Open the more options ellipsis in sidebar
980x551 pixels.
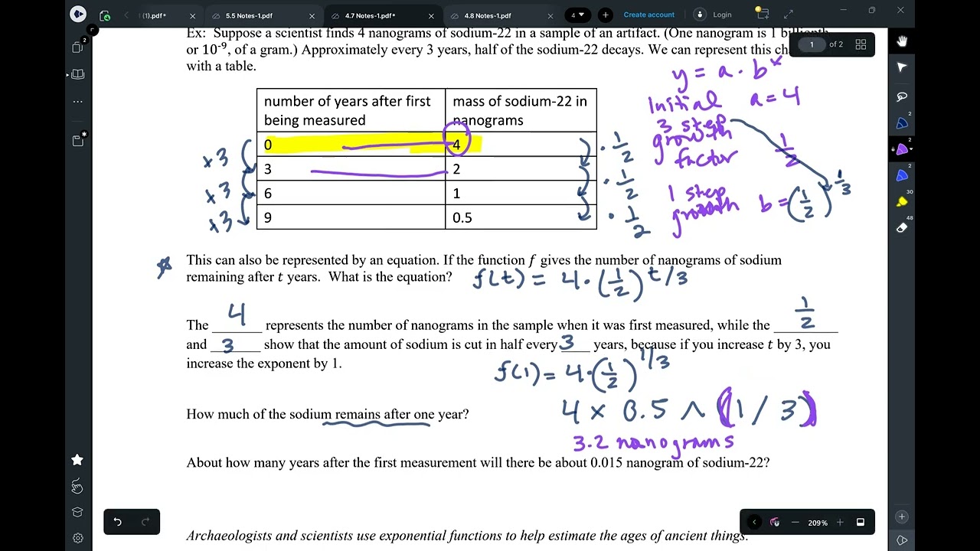pos(77,101)
